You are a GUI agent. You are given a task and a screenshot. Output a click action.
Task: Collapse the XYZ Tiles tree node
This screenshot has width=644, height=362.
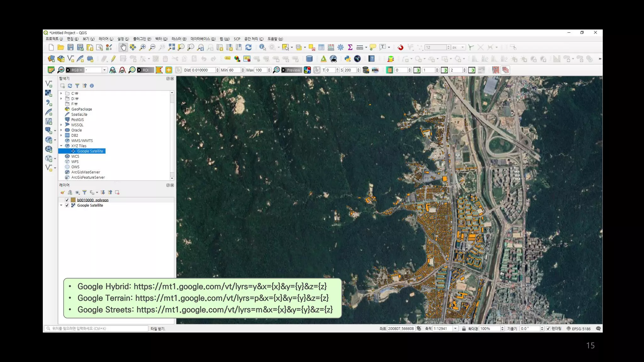coord(61,146)
